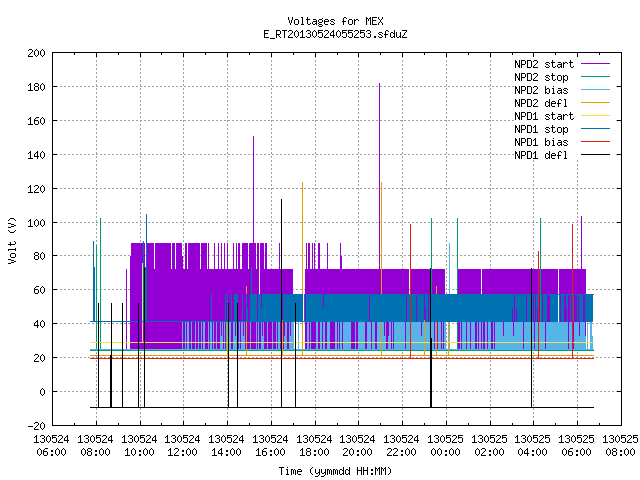This screenshot has width=640, height=480.
Task: Click the purple spike peaking near 150 V
Action: pos(253,188)
